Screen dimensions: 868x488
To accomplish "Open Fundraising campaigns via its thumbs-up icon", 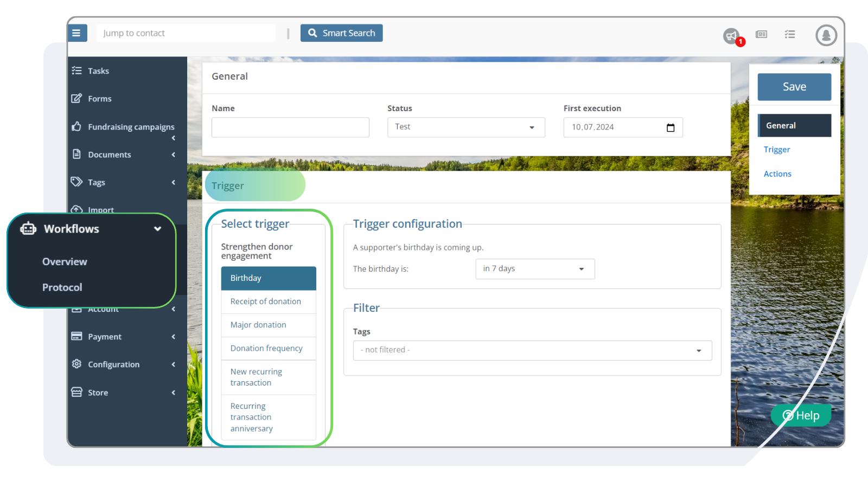I will [x=76, y=126].
